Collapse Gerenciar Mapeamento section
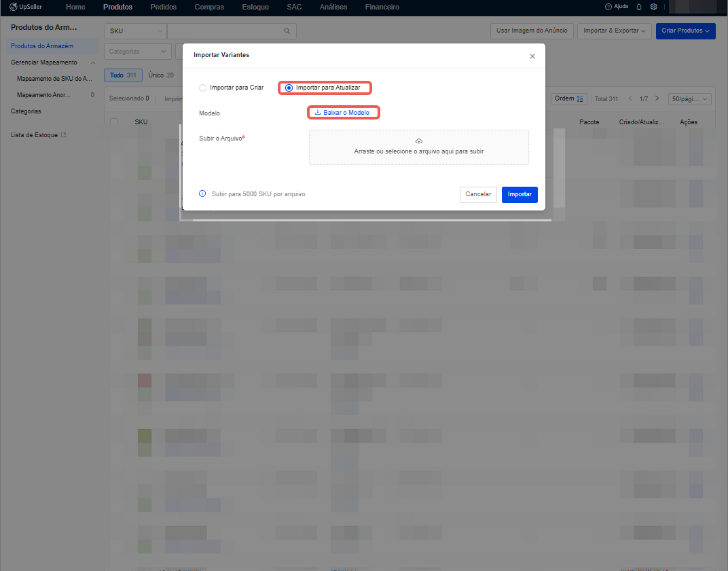Image resolution: width=728 pixels, height=571 pixels. coord(93,62)
